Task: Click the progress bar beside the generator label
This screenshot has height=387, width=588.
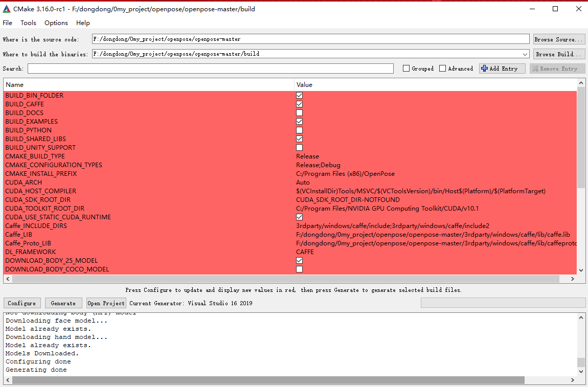Action: (503, 303)
